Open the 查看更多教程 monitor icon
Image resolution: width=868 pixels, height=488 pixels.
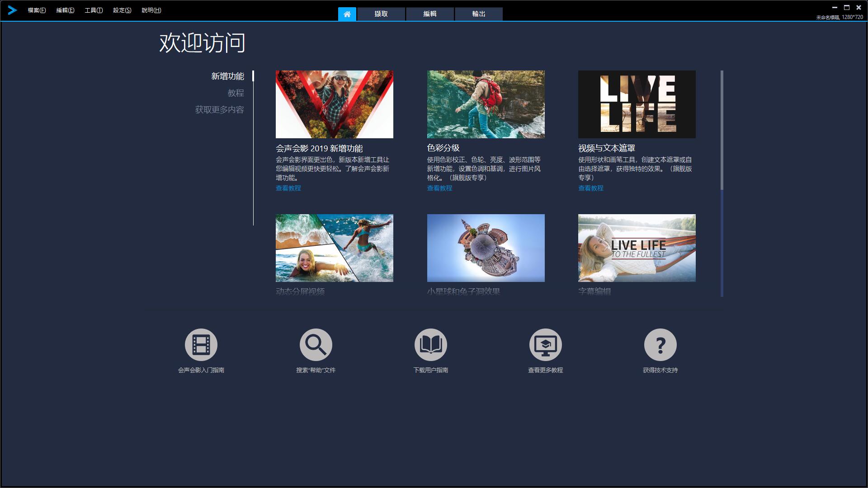click(x=546, y=345)
